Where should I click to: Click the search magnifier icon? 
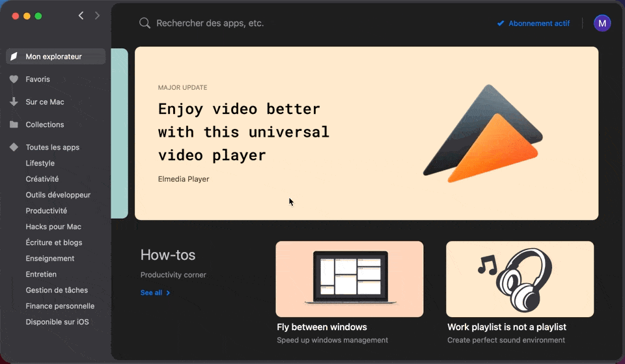(145, 23)
